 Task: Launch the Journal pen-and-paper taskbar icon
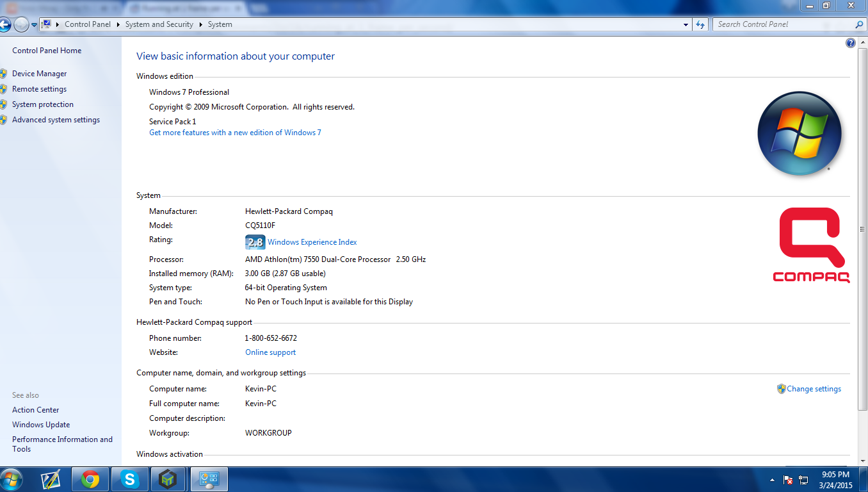coord(51,479)
